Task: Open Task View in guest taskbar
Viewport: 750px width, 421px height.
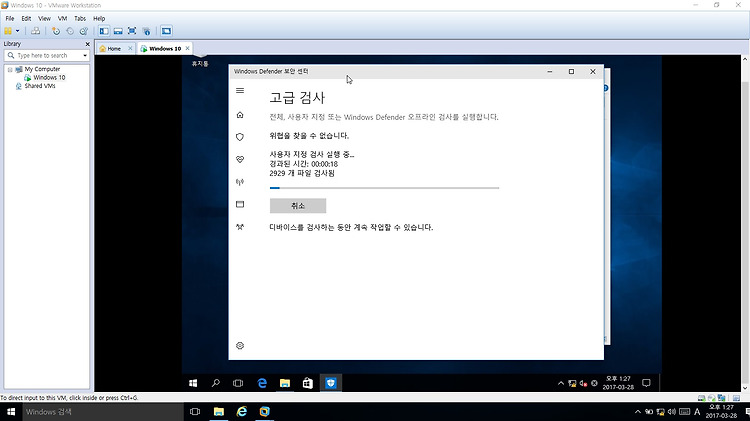Action: (x=238, y=383)
